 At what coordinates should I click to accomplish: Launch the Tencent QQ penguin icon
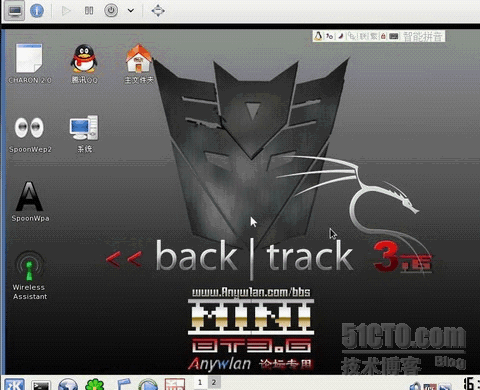point(84,63)
